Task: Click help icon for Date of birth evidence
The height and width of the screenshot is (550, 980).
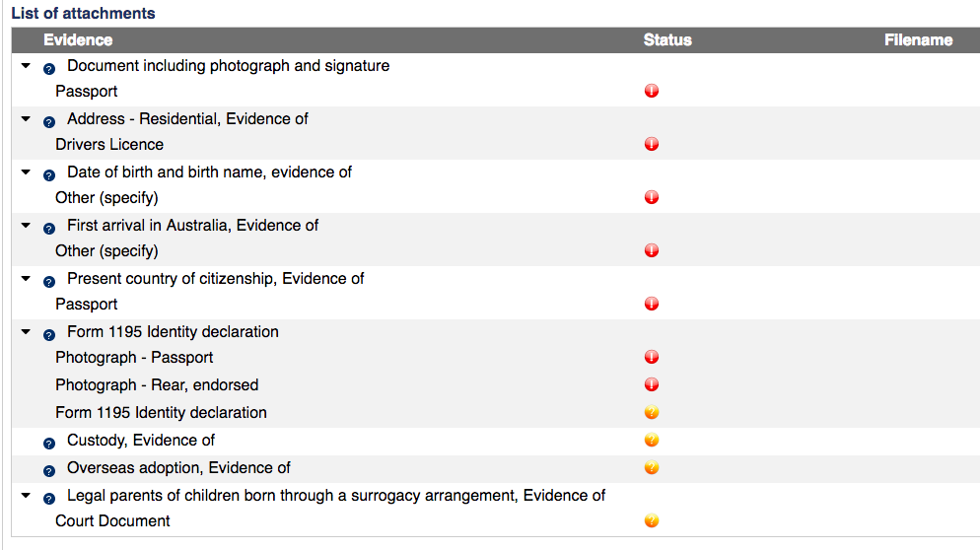Action: pyautogui.click(x=49, y=174)
